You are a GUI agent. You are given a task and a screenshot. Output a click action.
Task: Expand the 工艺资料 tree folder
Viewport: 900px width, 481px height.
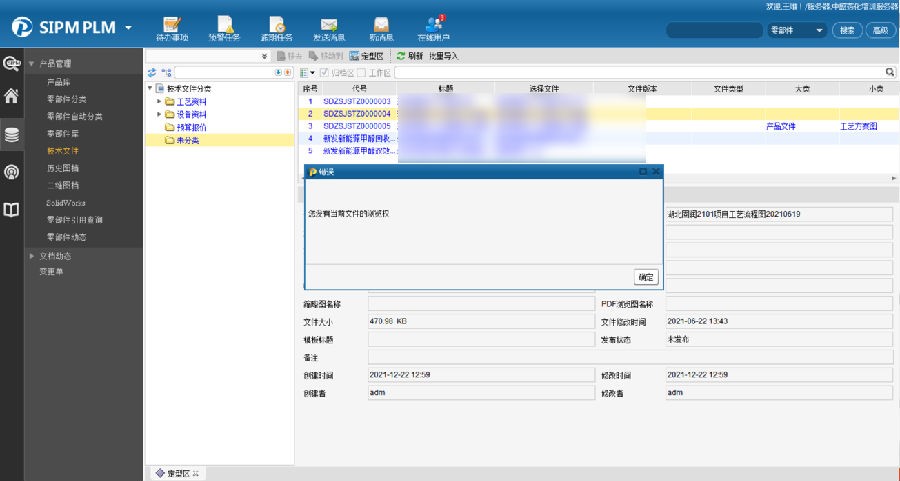(x=158, y=102)
